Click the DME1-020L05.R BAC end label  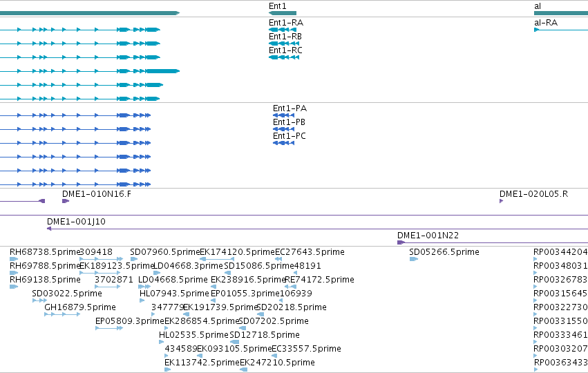[533, 194]
